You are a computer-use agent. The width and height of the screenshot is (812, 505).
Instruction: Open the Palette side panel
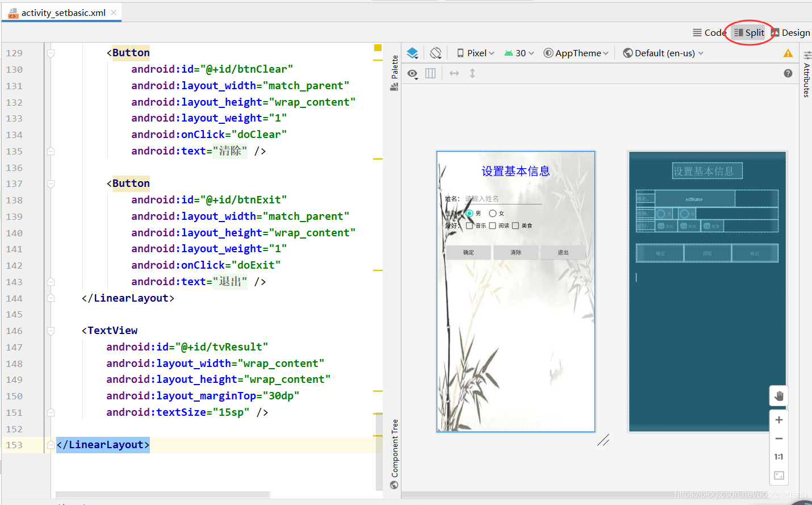point(395,73)
